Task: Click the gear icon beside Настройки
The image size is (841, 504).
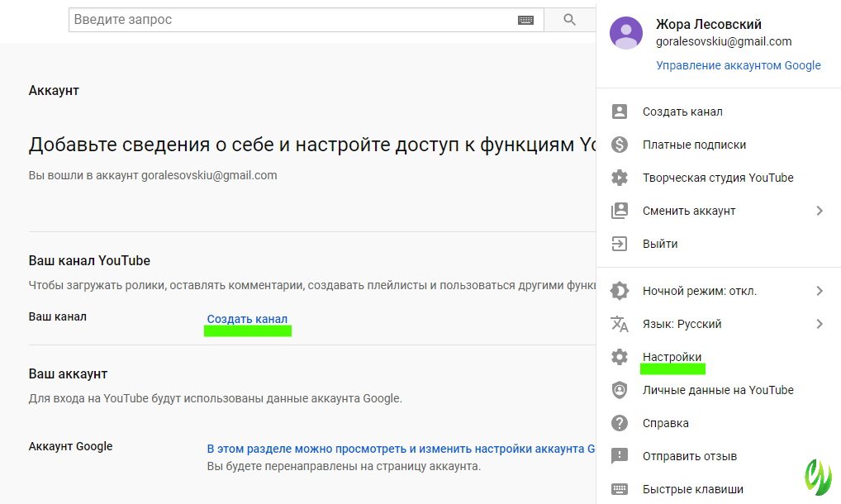Action: (620, 357)
